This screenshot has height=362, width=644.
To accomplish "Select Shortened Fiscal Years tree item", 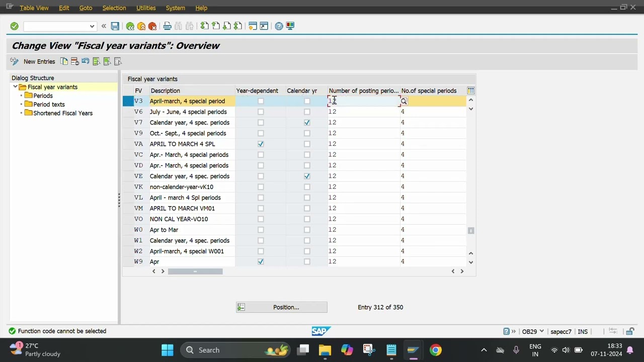I will pos(63,113).
